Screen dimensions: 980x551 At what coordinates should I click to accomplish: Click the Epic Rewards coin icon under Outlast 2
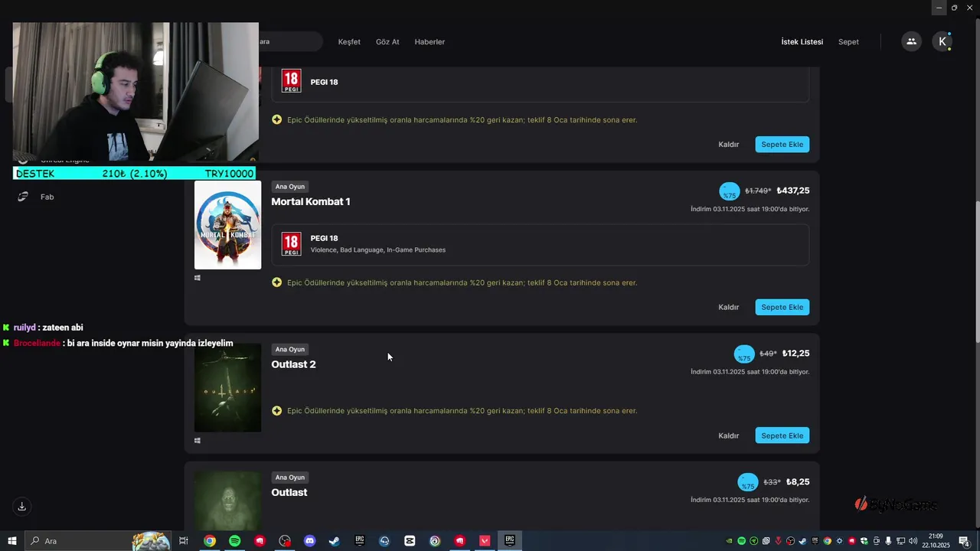[x=277, y=411]
